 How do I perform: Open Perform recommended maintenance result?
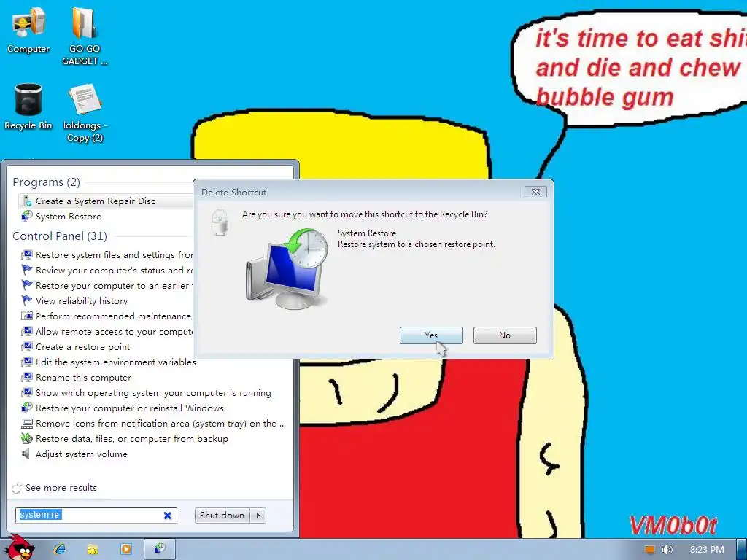coord(113,316)
